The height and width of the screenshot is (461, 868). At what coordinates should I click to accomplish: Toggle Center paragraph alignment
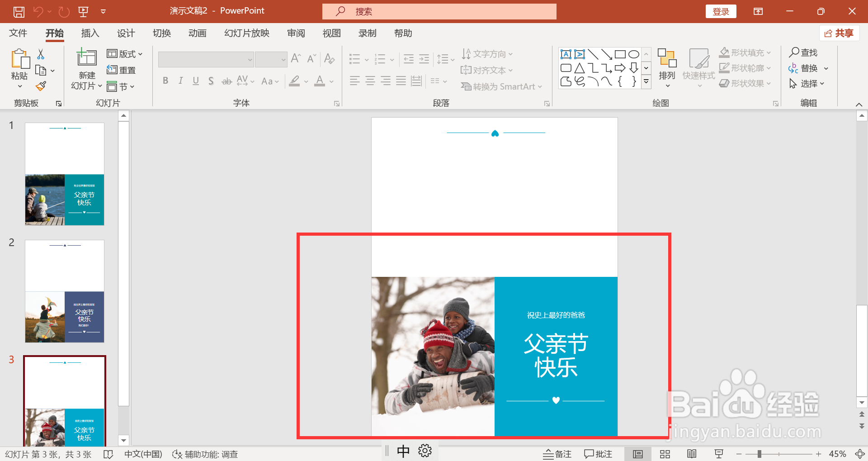click(370, 81)
